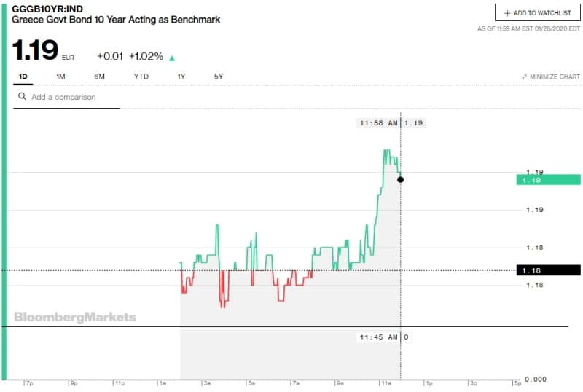The height and width of the screenshot is (392, 583).
Task: Select the 1Y time range tab
Action: pos(181,77)
